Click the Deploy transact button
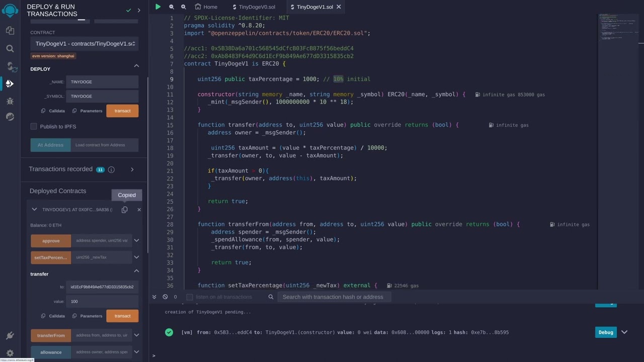644x362 pixels. click(x=122, y=111)
